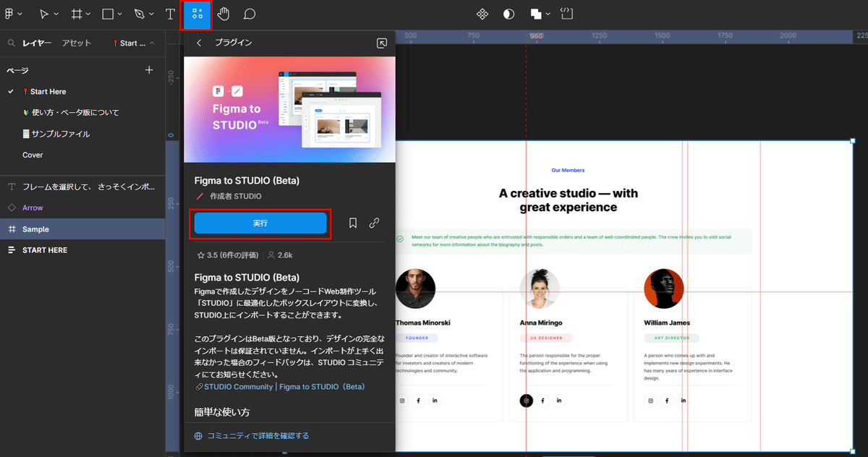Pop out the plugin panel window
The width and height of the screenshot is (868, 457).
point(383,43)
